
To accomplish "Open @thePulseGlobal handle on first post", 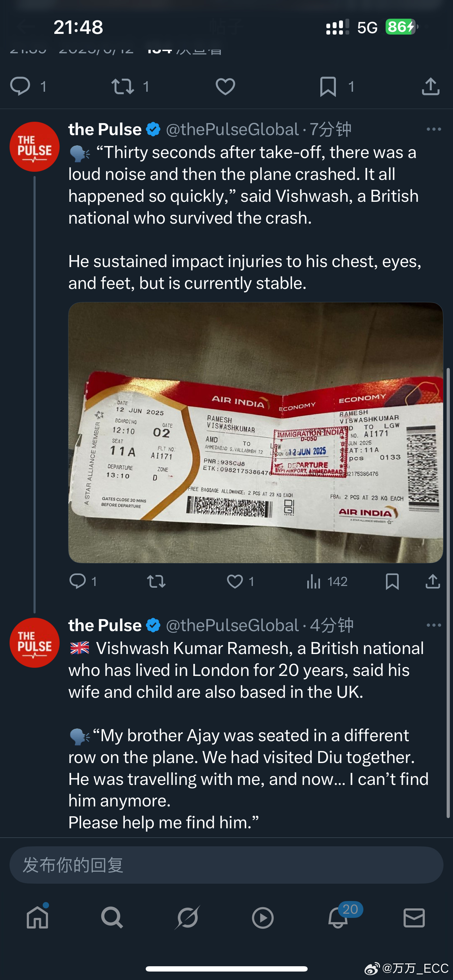I will [x=232, y=130].
